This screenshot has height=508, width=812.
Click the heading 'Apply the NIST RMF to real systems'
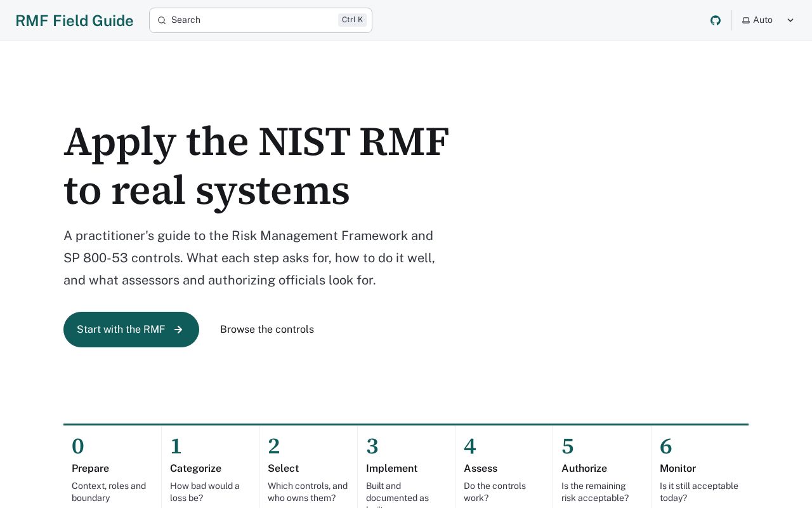256,166
